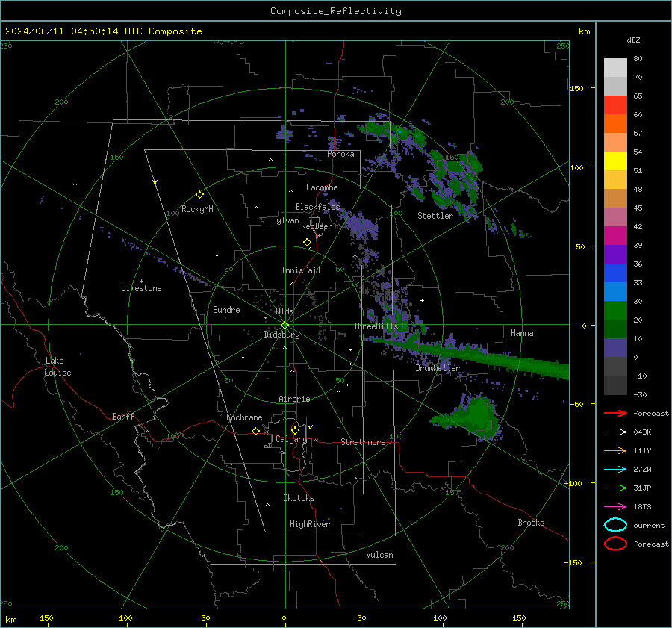Image resolution: width=672 pixels, height=628 pixels.
Task: Click the RockyMH label
Action: [197, 209]
